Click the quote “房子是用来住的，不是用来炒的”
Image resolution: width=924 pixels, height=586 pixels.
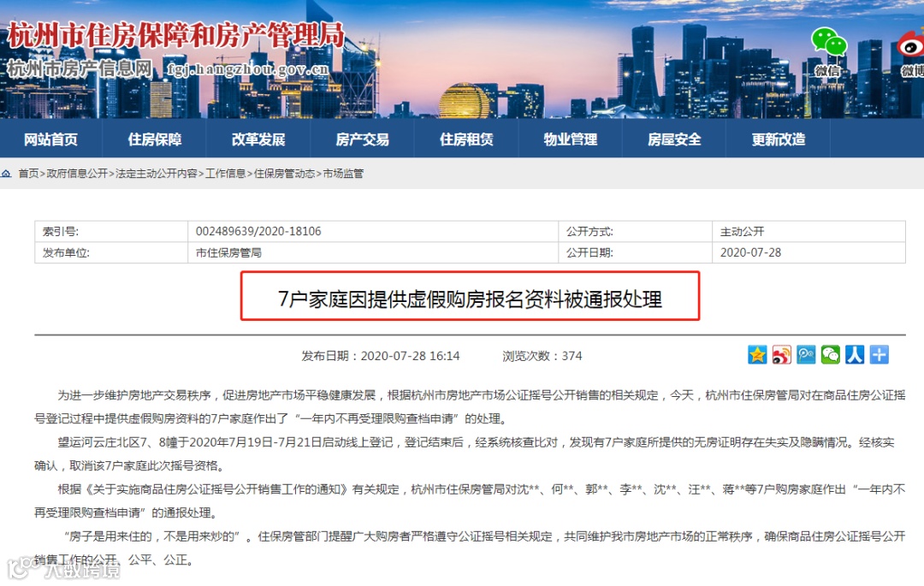[152, 536]
